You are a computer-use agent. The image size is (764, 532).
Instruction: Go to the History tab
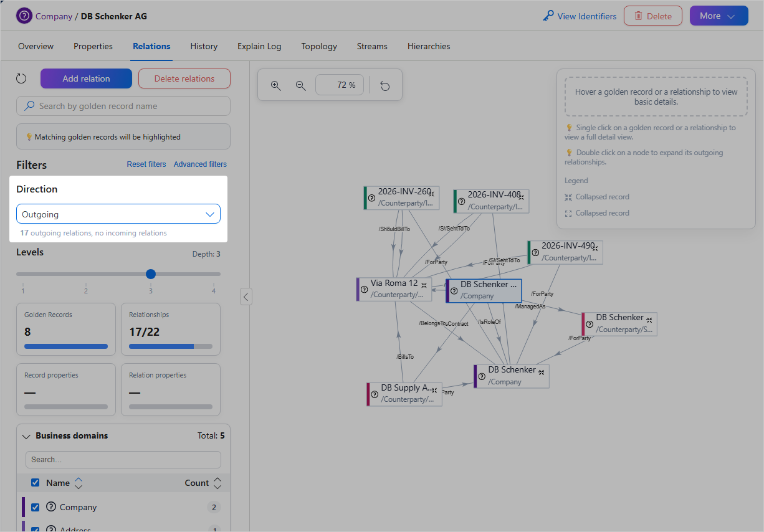point(204,46)
